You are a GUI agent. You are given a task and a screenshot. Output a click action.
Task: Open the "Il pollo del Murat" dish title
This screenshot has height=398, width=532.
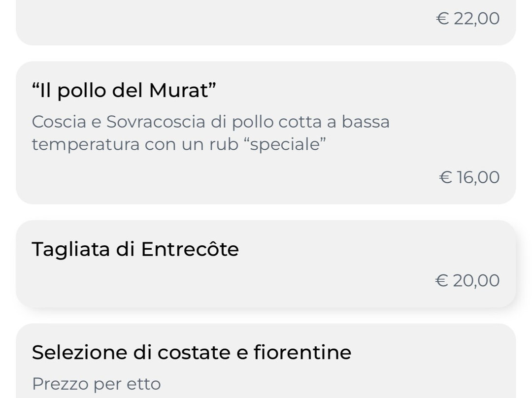(x=124, y=91)
